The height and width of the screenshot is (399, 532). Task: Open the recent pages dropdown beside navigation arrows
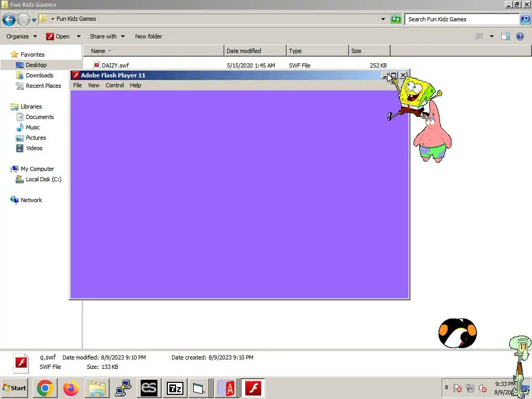point(34,20)
